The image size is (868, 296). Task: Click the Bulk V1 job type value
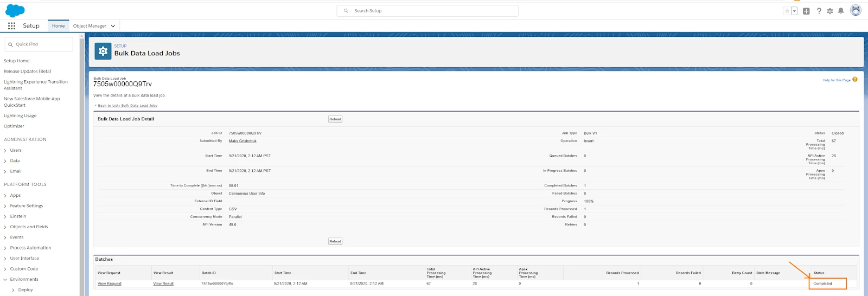point(590,133)
